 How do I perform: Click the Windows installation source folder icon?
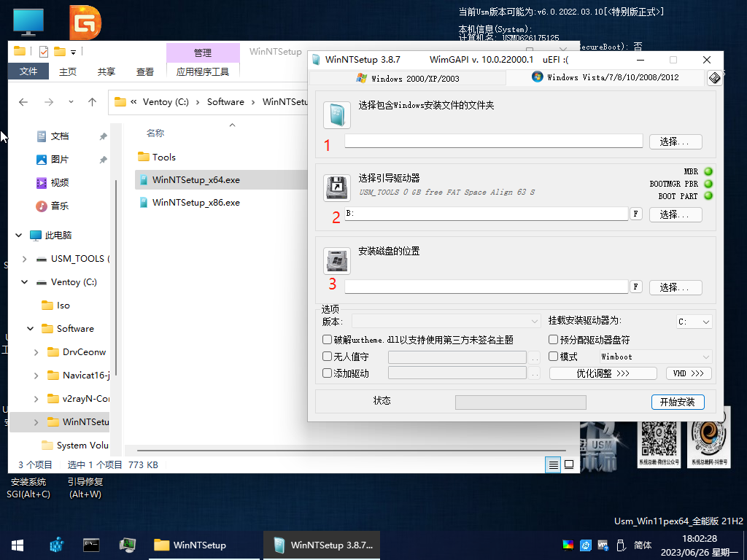pos(337,115)
